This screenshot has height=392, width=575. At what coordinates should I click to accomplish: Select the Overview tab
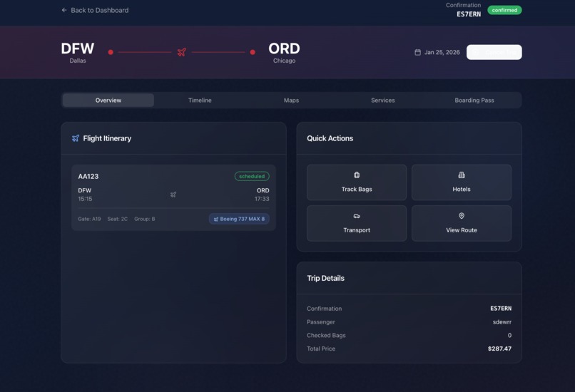tap(108, 100)
